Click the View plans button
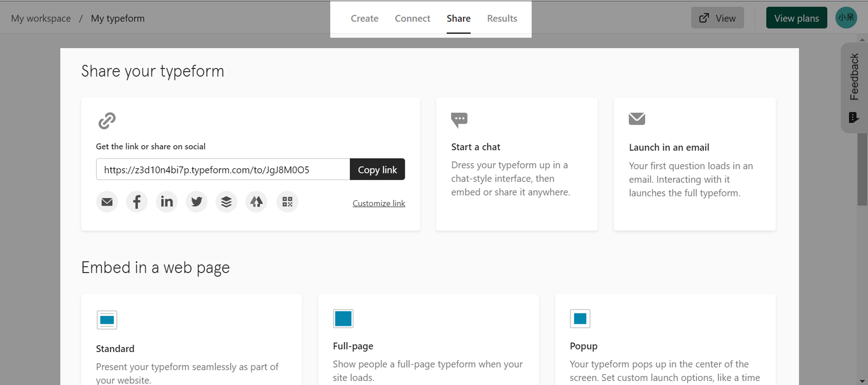Viewport: 868px width, 385px height. point(797,18)
